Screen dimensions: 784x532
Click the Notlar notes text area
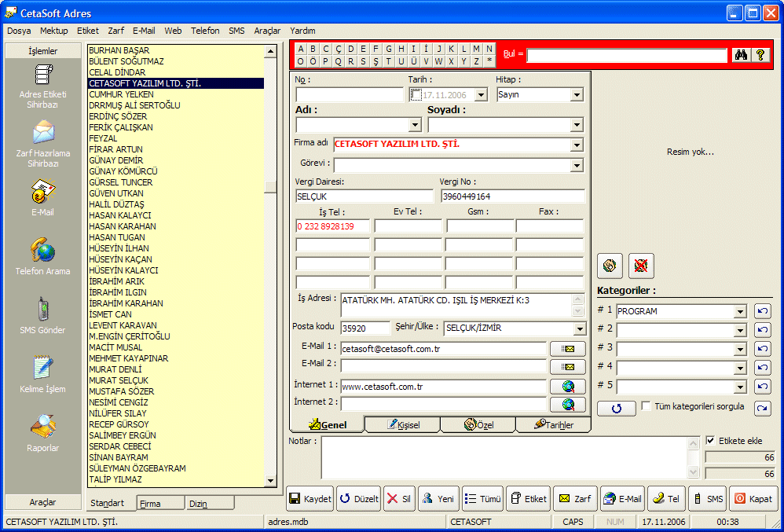pos(505,457)
